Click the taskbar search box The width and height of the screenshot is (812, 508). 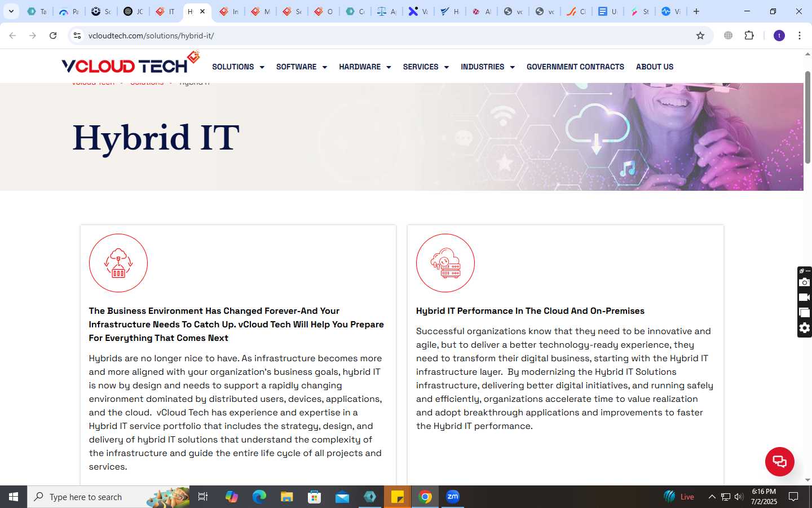point(108,497)
